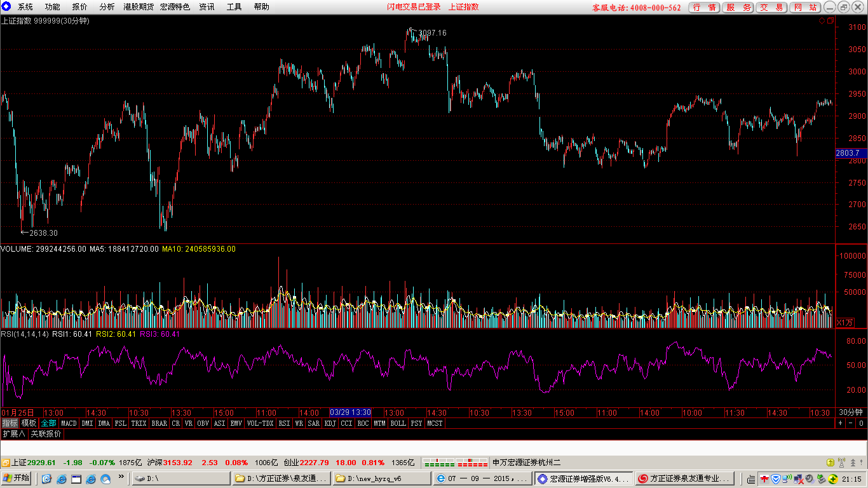The width and height of the screenshot is (868, 488).
Task: Click the 服务 button
Action: point(738,8)
